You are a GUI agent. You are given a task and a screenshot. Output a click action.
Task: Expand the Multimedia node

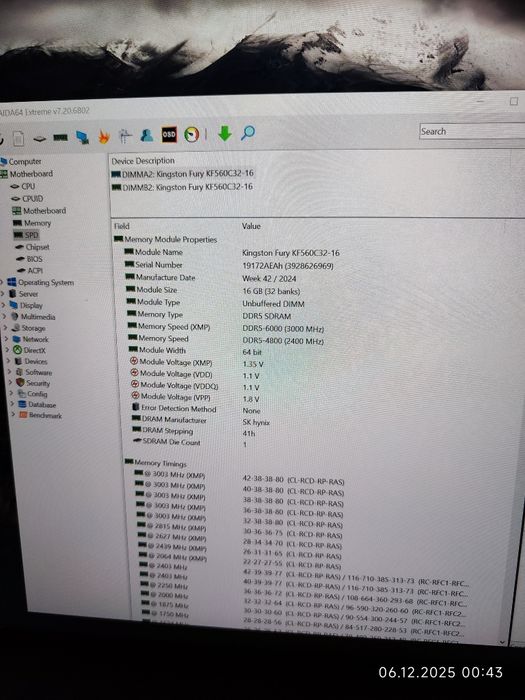5,317
